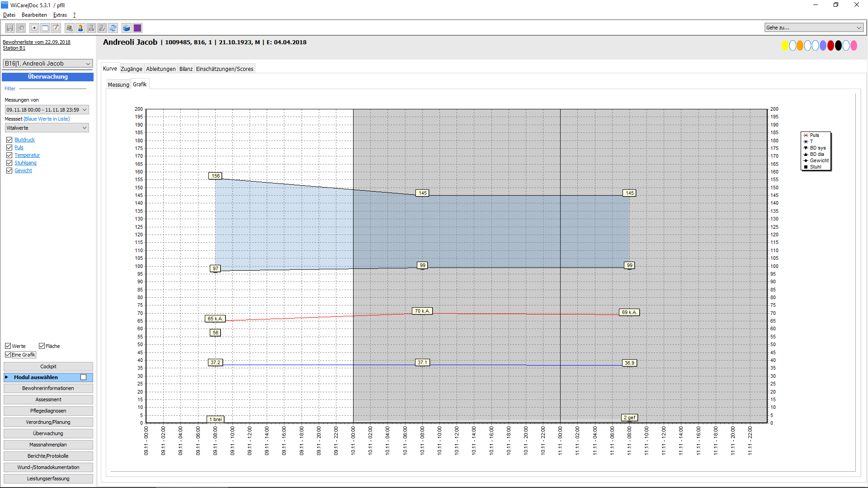This screenshot has height=488, width=868.
Task: Click the pink status circle indicator
Action: (854, 46)
